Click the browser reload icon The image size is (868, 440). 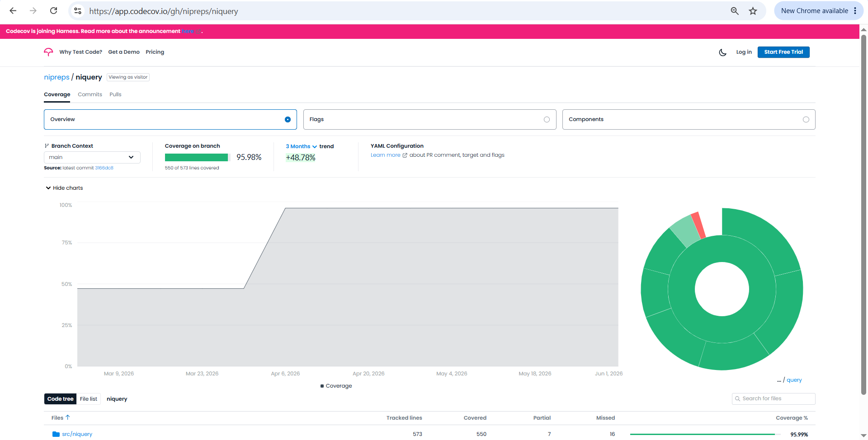coord(53,11)
